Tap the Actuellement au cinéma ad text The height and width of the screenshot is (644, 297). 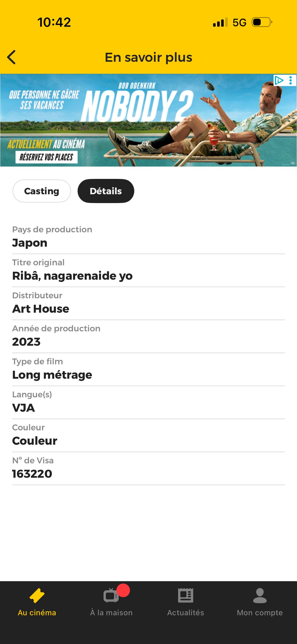point(46,144)
